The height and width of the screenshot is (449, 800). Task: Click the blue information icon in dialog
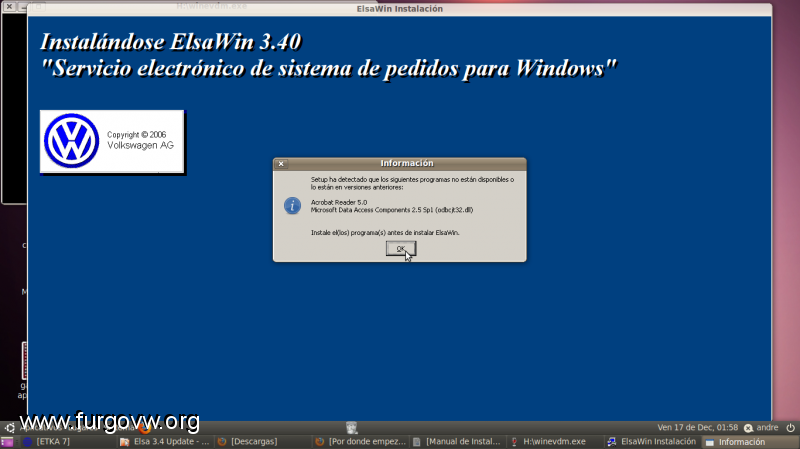[292, 206]
